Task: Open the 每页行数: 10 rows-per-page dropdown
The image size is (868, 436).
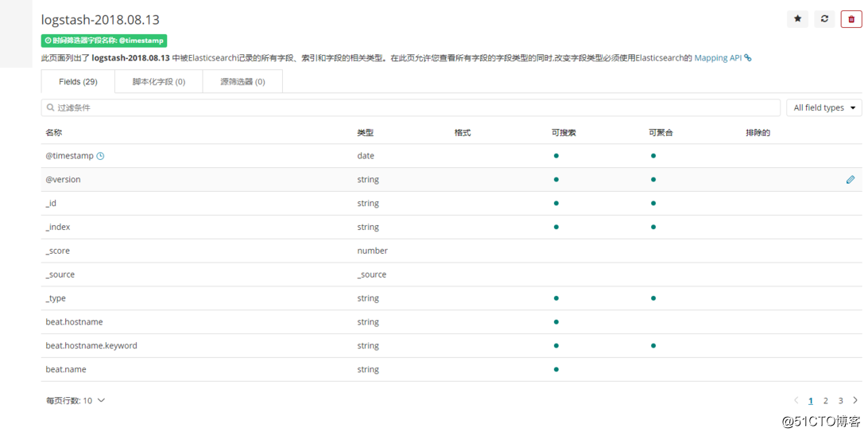Action: (x=76, y=400)
